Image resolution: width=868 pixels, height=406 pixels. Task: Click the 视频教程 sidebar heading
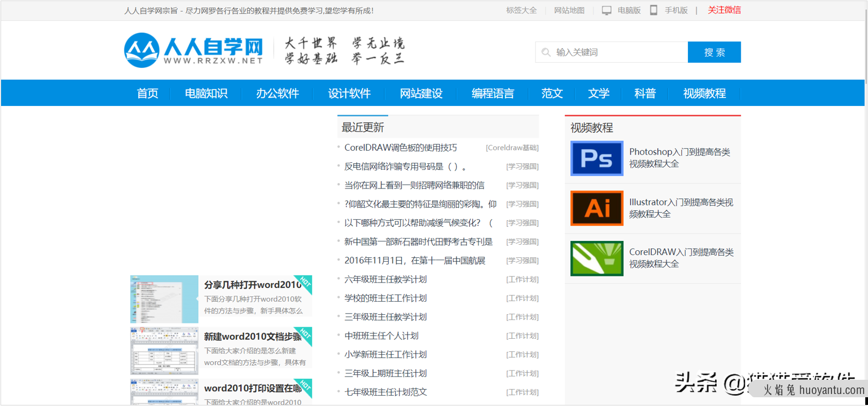point(592,128)
